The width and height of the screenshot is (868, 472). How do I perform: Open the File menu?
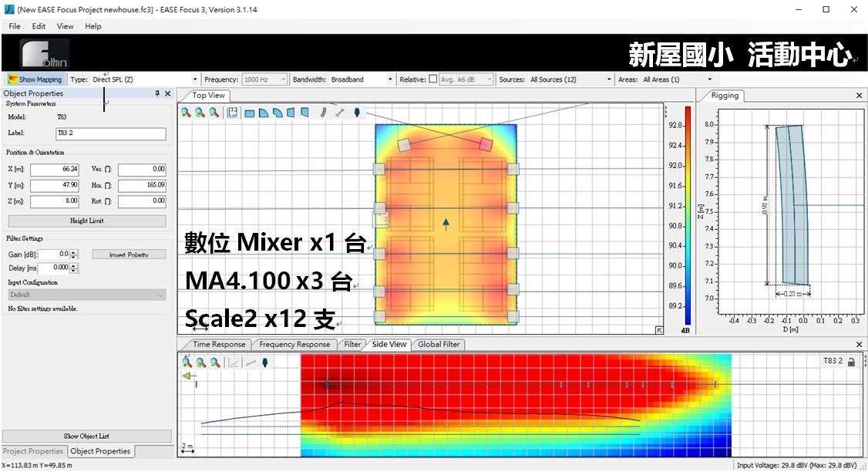pos(15,26)
